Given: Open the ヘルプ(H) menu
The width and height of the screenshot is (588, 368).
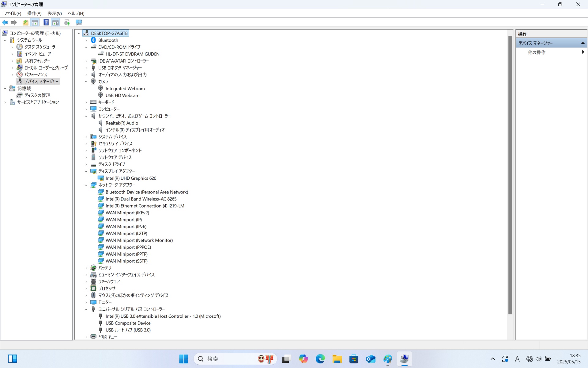Looking at the screenshot, I should click(x=76, y=13).
